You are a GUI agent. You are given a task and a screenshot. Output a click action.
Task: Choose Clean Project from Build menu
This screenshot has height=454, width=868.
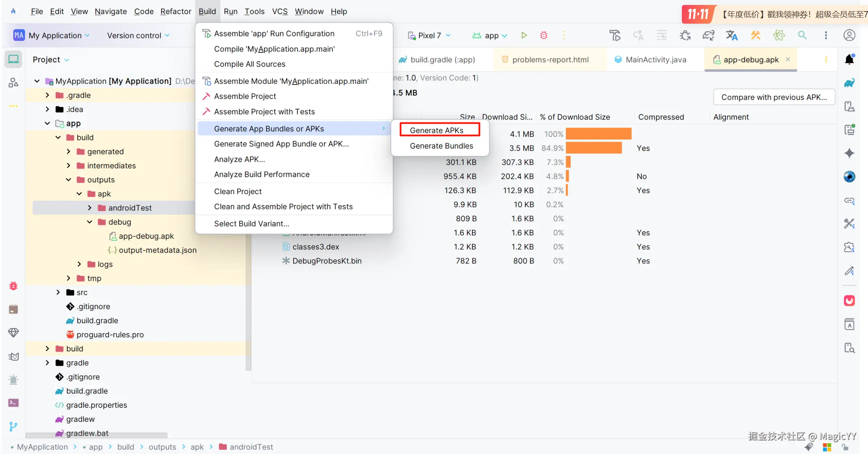[x=238, y=191]
